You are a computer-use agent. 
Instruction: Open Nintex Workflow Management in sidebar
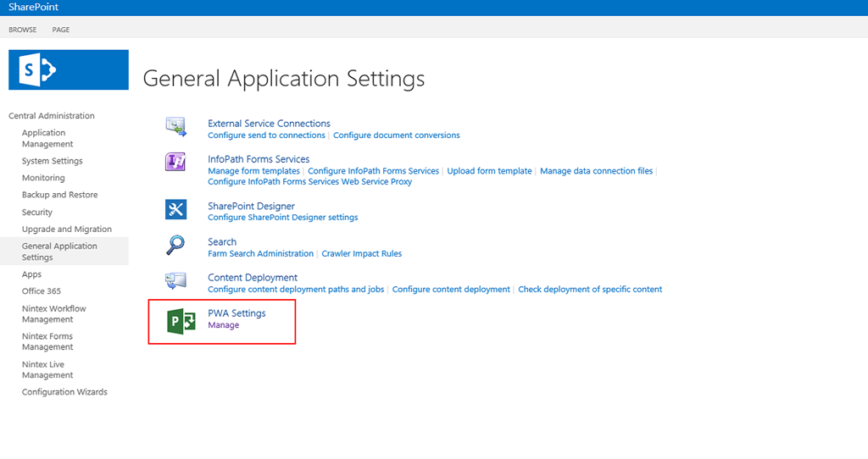[53, 313]
